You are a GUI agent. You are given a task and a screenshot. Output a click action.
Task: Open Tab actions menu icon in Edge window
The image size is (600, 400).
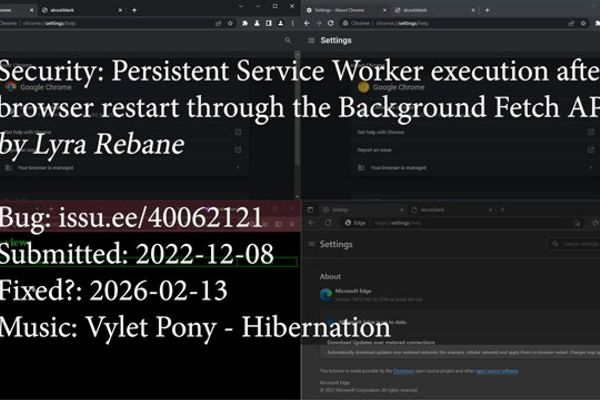click(x=310, y=210)
